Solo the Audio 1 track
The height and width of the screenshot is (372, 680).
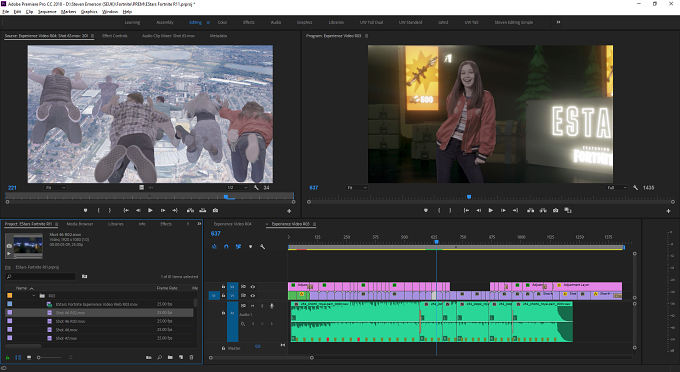pyautogui.click(x=262, y=306)
